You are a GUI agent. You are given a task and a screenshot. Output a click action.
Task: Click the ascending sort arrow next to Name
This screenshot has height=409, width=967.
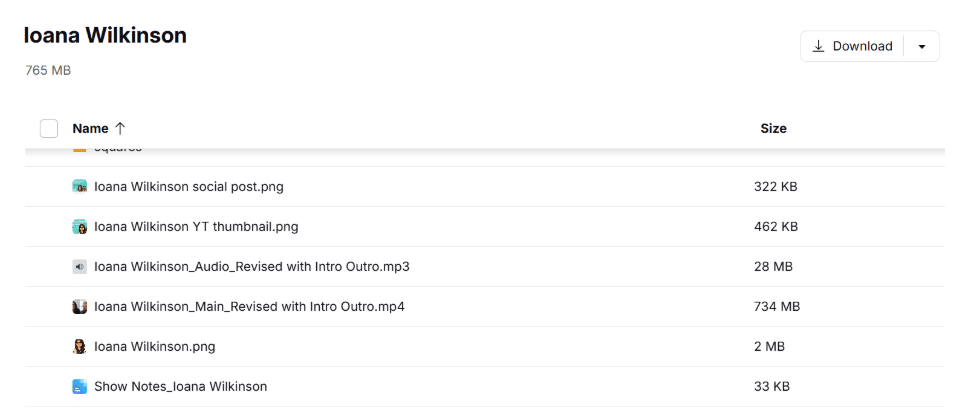120,128
